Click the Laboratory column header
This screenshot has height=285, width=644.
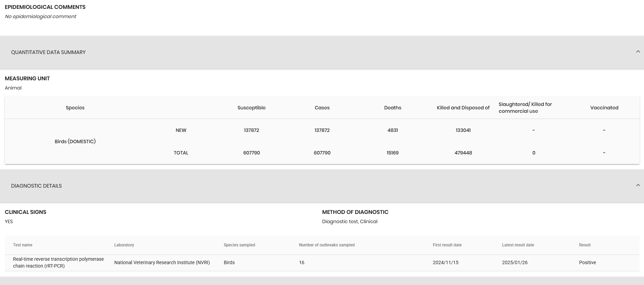124,245
